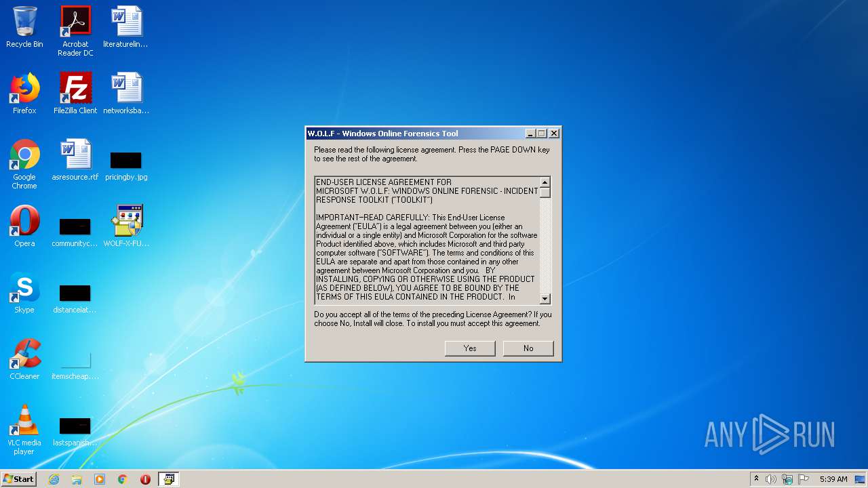Select the CCleaner desktop shortcut
868x488 pixels.
point(24,359)
